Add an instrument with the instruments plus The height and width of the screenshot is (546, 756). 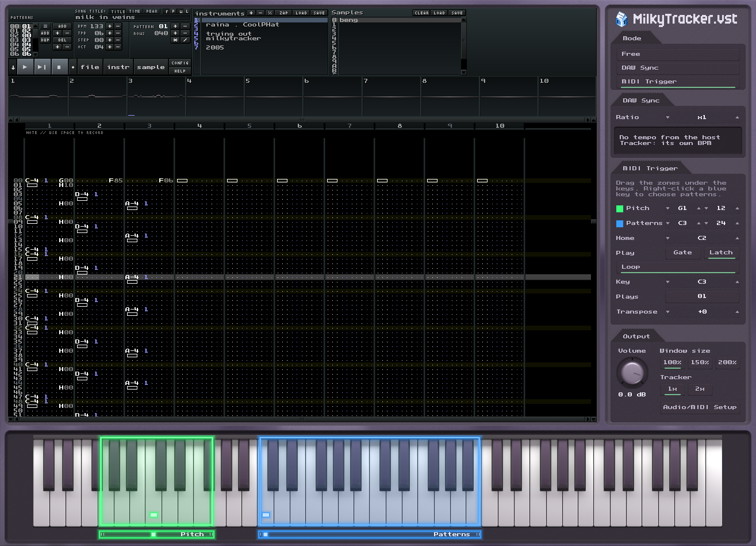tap(251, 13)
